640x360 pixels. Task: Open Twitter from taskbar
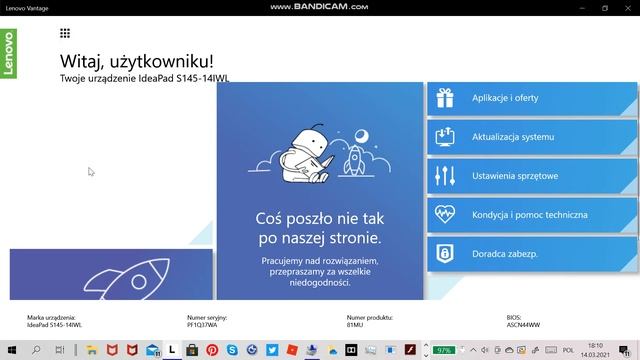(272, 350)
